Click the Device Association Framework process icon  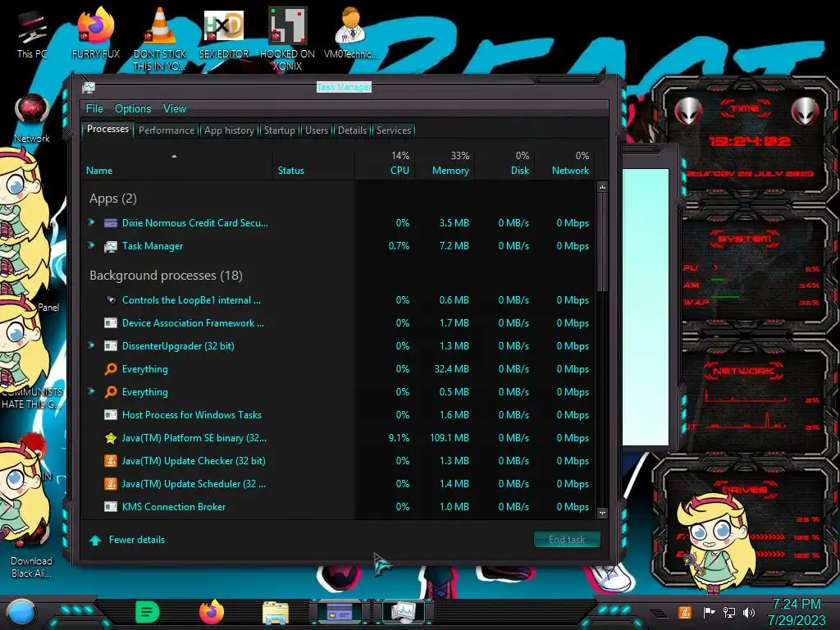pos(111,323)
